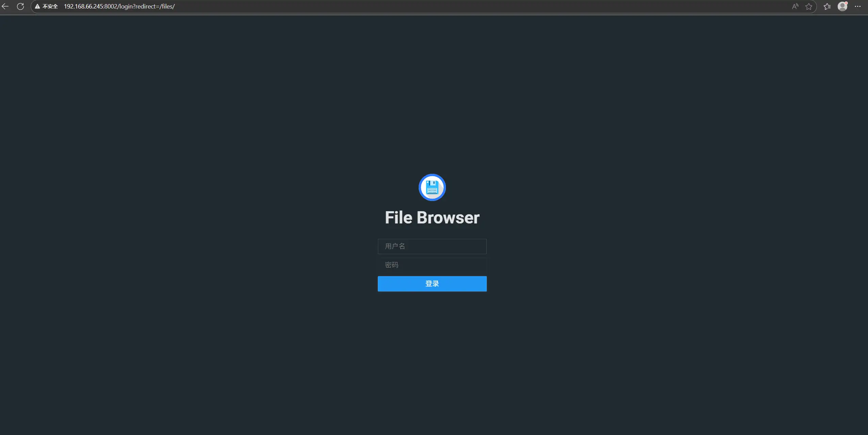Click the 密码 placeholder text

(391, 265)
